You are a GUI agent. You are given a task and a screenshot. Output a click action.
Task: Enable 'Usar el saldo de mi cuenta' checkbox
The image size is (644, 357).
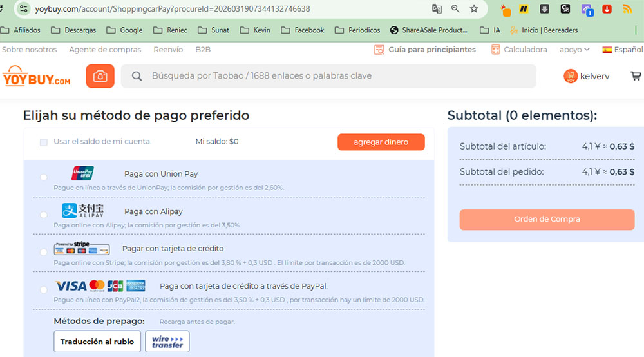(x=44, y=142)
